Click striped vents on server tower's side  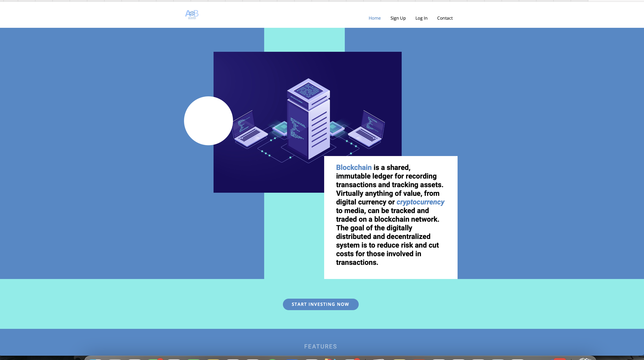319,130
